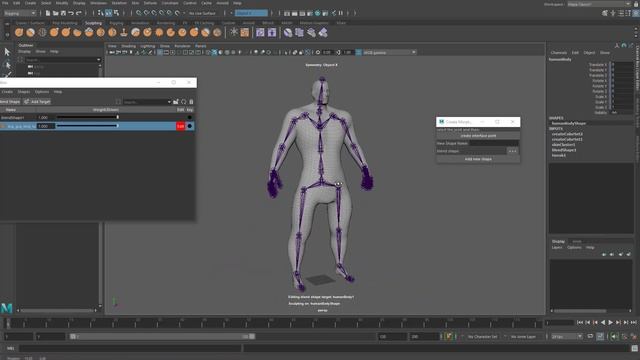Viewport: 640px width, 360px height.
Task: Click the No Anim Layer selector
Action: [x=523, y=337]
